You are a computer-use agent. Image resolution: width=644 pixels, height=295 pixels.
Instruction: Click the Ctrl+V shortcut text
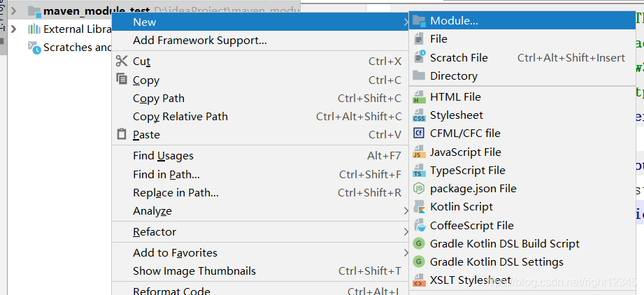(385, 134)
